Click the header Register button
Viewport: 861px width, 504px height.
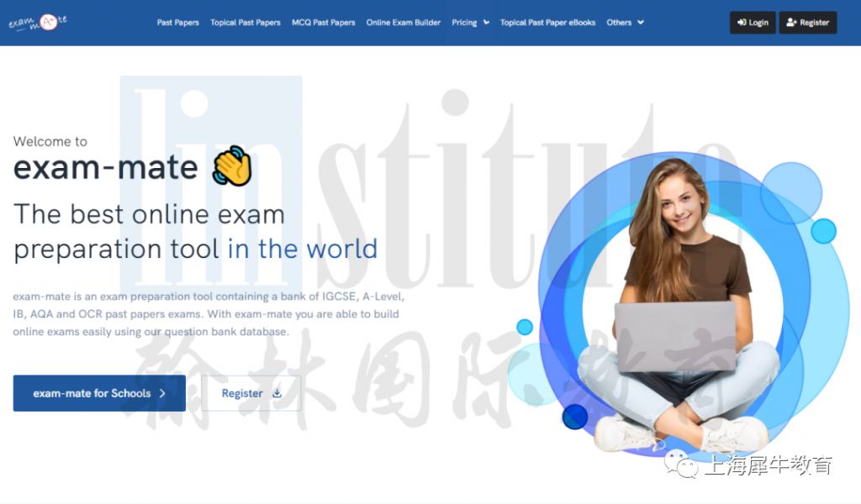[x=808, y=23]
